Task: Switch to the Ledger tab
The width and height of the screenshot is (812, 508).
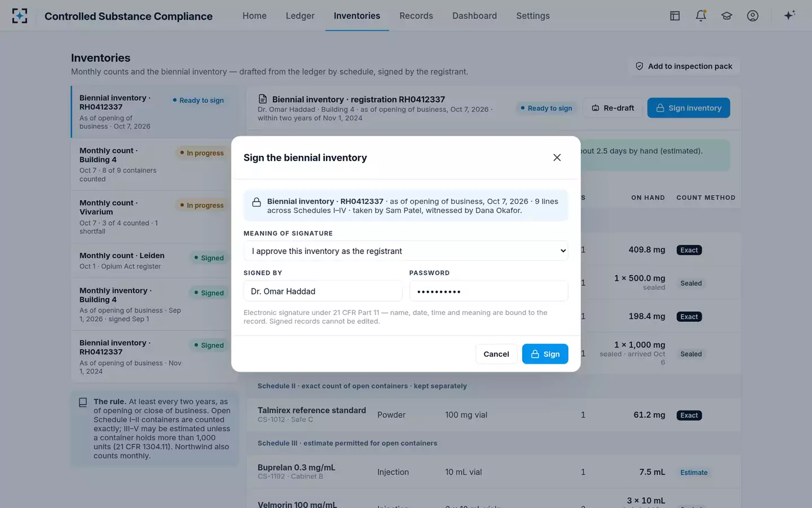Action: [300, 16]
